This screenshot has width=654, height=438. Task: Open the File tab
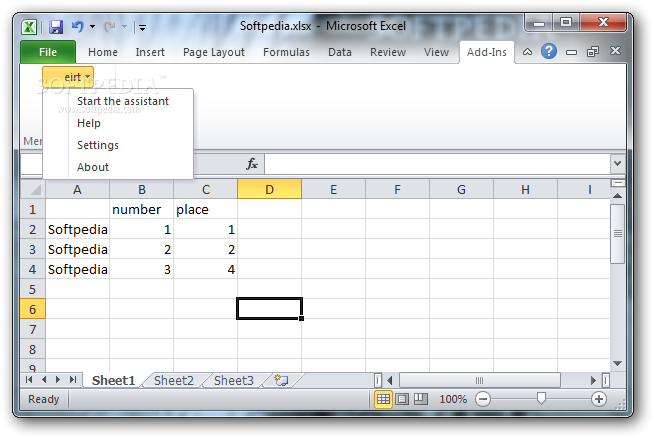click(x=48, y=52)
